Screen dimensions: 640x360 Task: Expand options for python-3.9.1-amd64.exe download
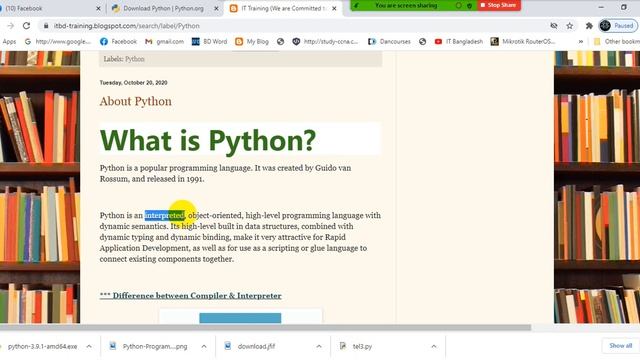(x=89, y=347)
